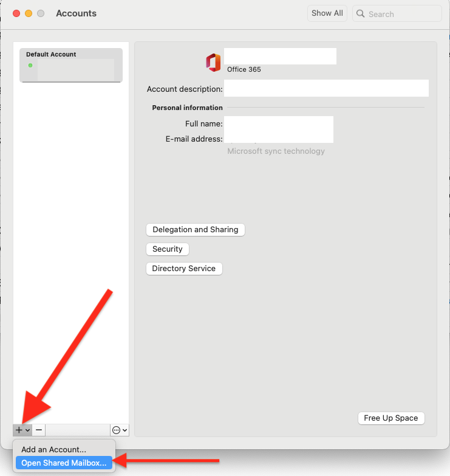The width and height of the screenshot is (450, 476).
Task: Click the Account description text field
Action: point(326,89)
